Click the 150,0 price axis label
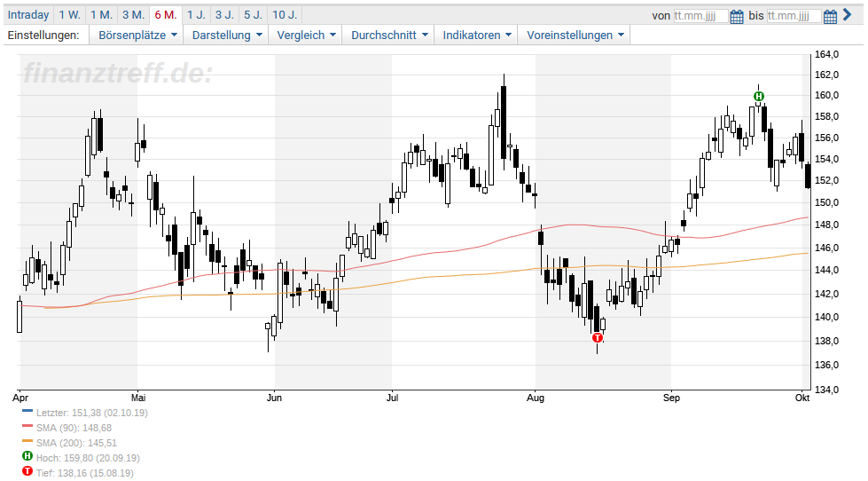 click(826, 203)
